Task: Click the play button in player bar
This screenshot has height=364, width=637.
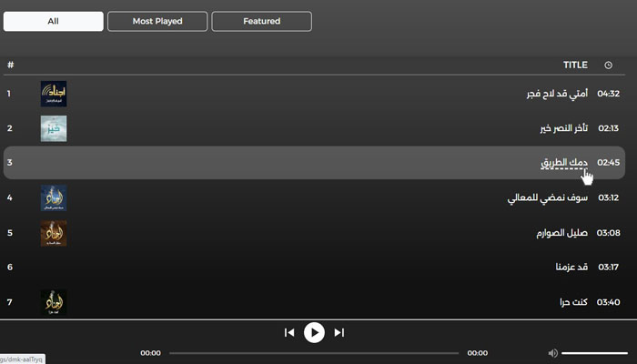Action: pyautogui.click(x=314, y=333)
